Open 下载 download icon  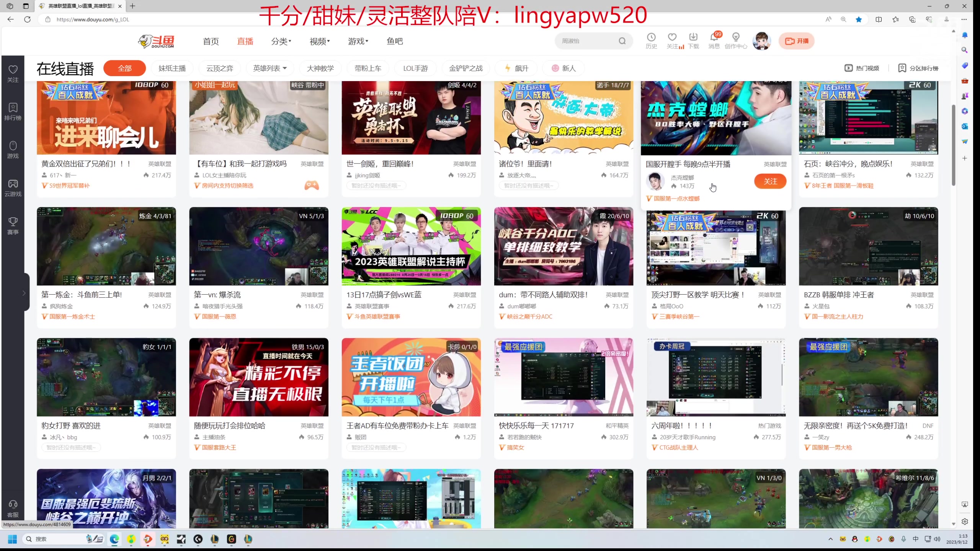(693, 41)
